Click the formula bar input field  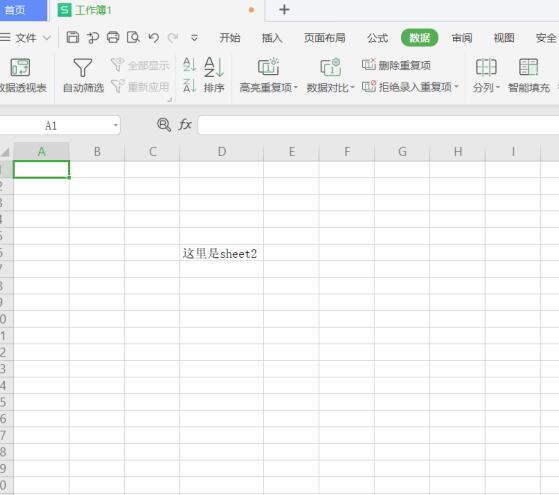(x=379, y=125)
